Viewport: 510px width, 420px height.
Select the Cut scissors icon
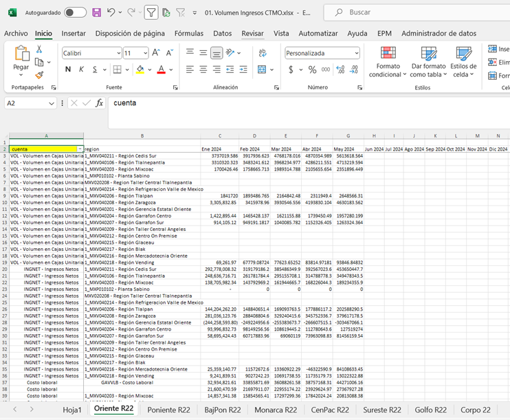point(39,49)
